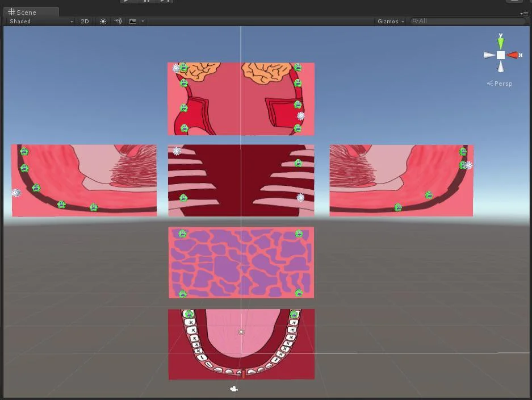Select the white spiky gizmo on the right stomach sprite
This screenshot has height=400, width=532.
point(468,165)
